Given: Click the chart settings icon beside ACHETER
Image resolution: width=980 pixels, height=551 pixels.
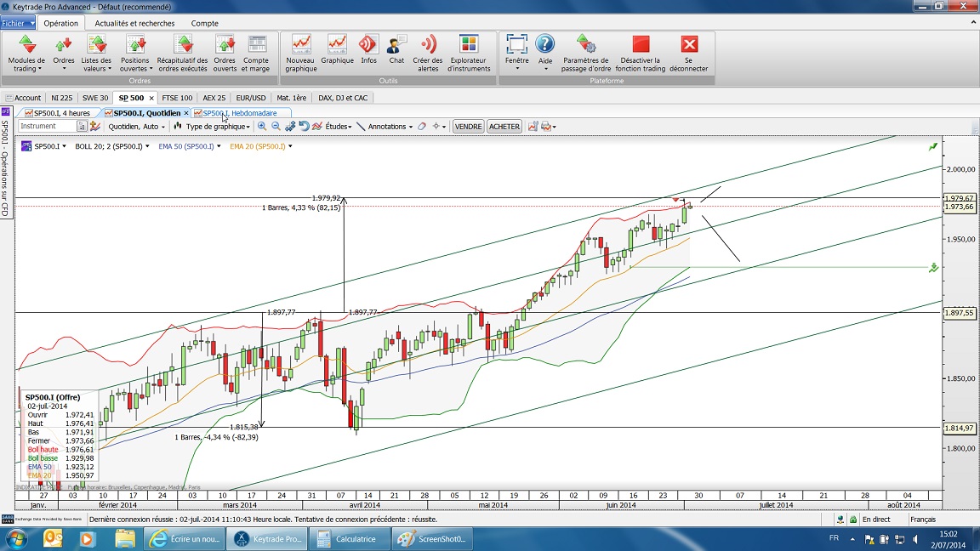Looking at the screenshot, I should [x=533, y=126].
